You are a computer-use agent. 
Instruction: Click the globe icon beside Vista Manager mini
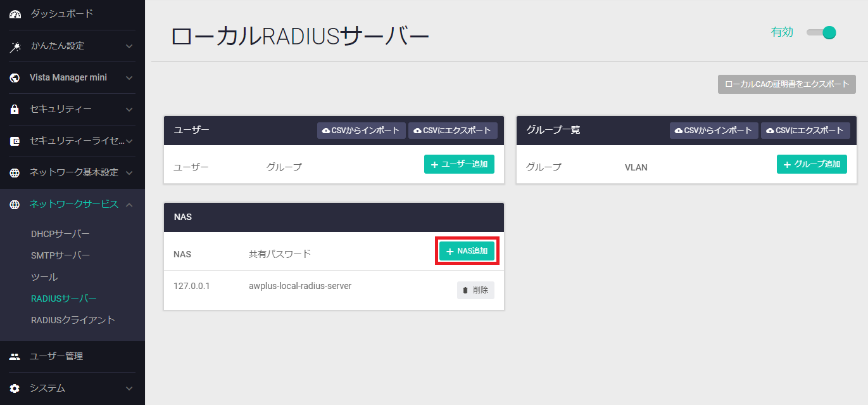pyautogui.click(x=15, y=78)
